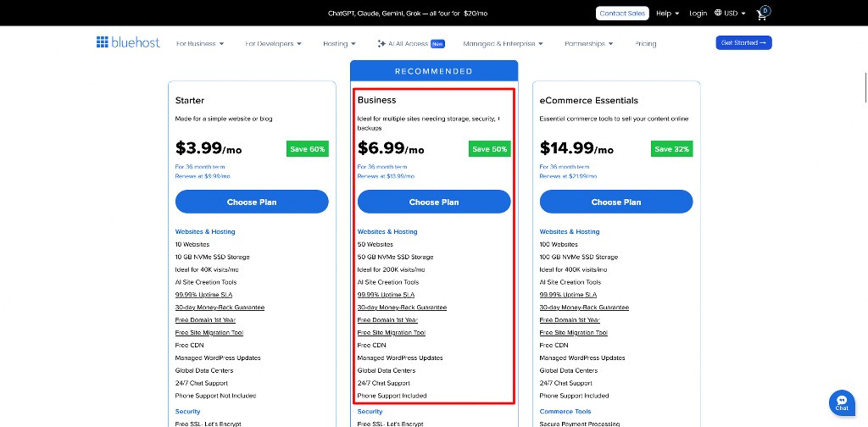The width and height of the screenshot is (868, 427).
Task: Click the '50 Websites' feature text
Action: [376, 245]
